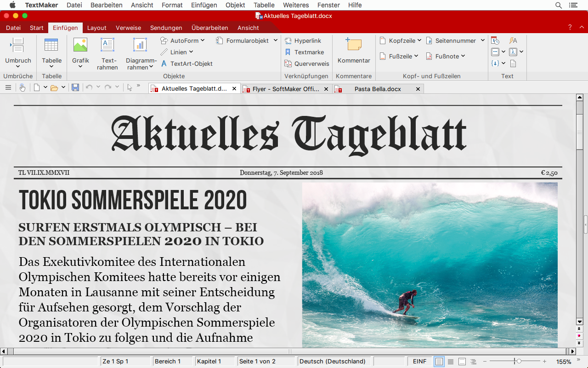Viewport: 588px width, 368px height.
Task: Click the new document icon
Action: pyautogui.click(x=37, y=87)
